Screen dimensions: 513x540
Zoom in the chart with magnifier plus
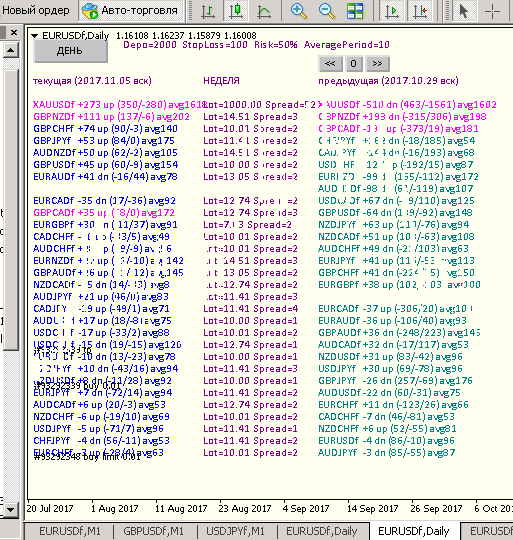[x=298, y=11]
